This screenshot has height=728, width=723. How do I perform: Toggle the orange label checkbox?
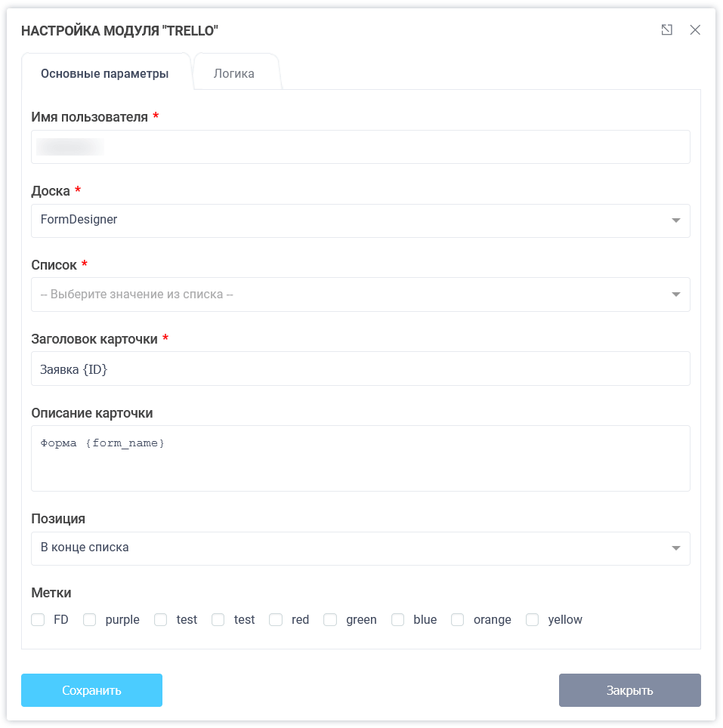click(457, 619)
